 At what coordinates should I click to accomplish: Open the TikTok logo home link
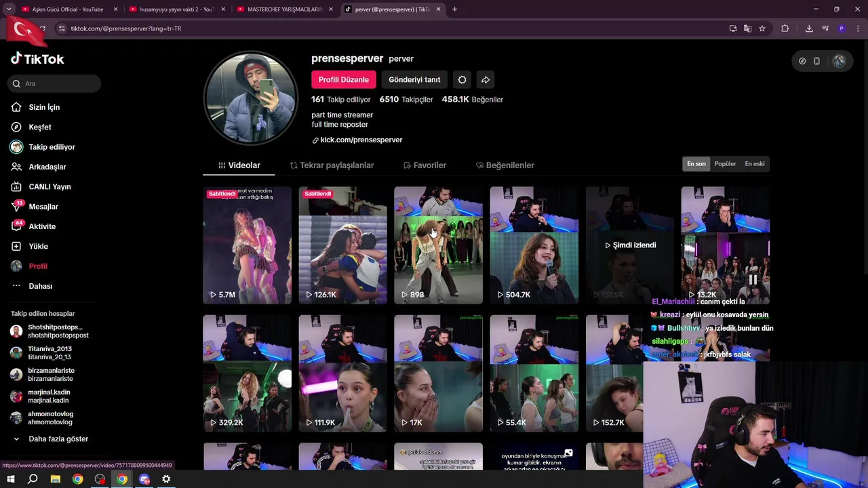[x=37, y=59]
